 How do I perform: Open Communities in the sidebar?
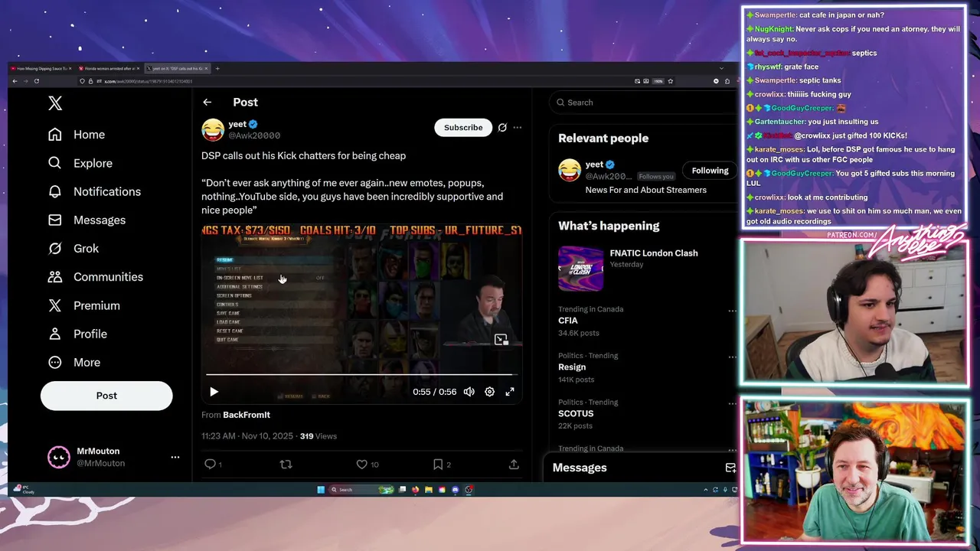96,277
